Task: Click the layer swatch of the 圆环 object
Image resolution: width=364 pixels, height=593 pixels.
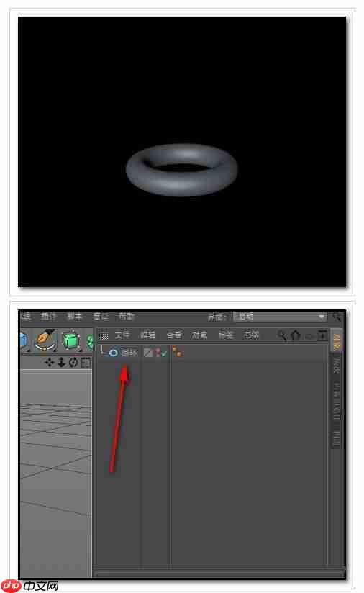Action: (148, 353)
